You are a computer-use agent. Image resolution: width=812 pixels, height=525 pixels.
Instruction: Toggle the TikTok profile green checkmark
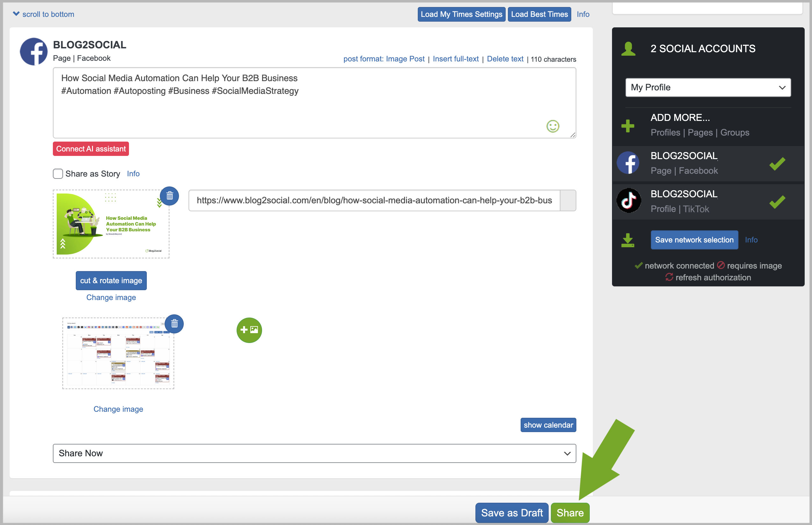(x=777, y=202)
